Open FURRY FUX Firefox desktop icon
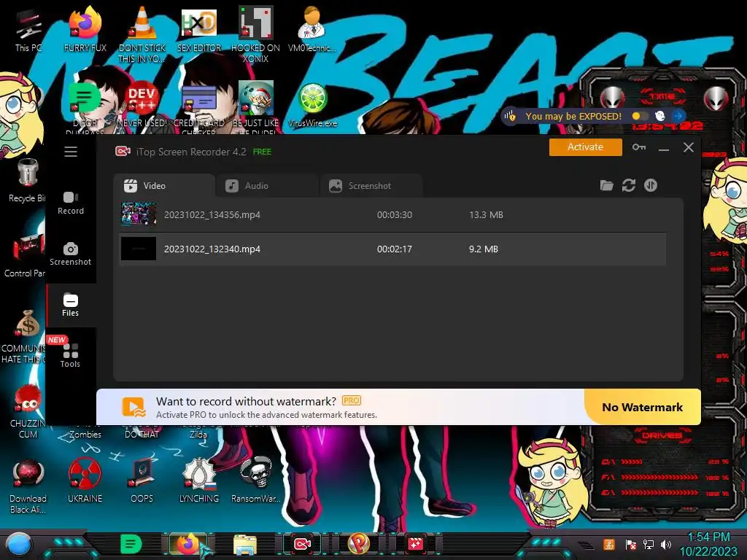The image size is (747, 560). pos(85,29)
